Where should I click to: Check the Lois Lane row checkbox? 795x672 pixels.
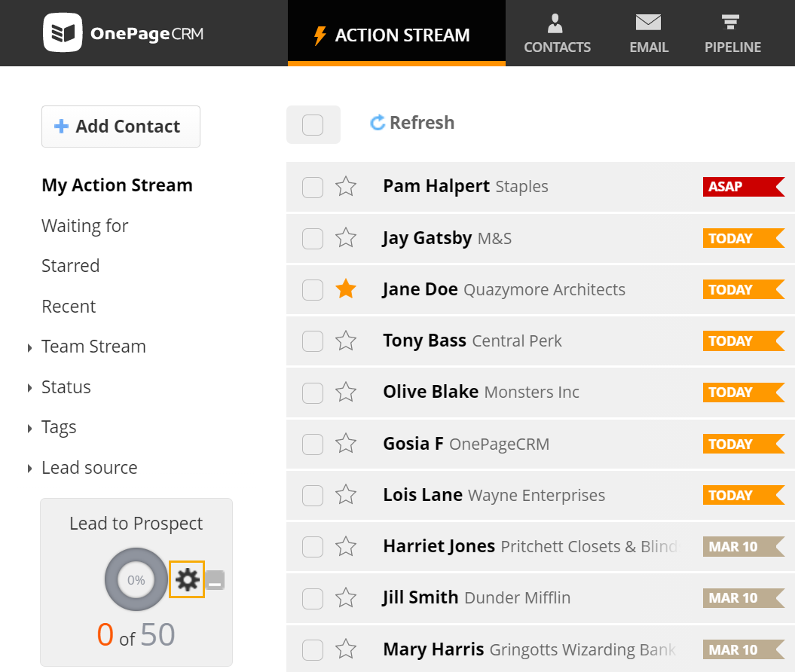pyautogui.click(x=313, y=496)
